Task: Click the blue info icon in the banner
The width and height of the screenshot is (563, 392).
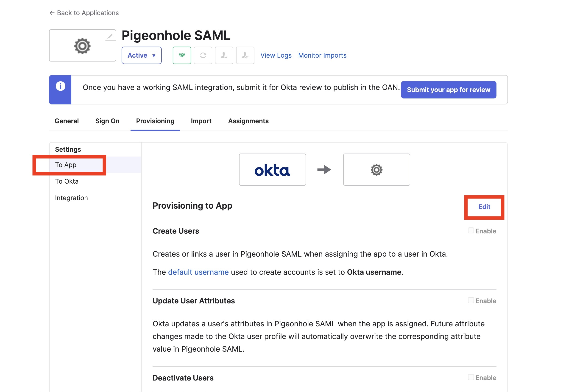Action: pyautogui.click(x=60, y=86)
